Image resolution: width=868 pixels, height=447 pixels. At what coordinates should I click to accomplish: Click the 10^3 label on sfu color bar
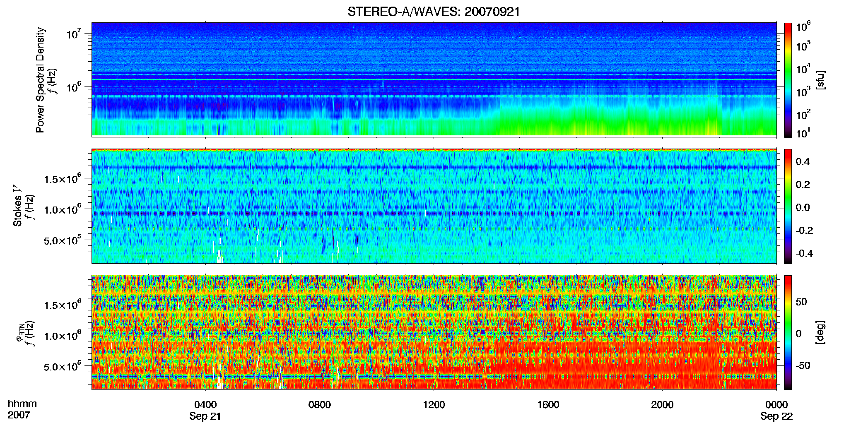pos(803,91)
